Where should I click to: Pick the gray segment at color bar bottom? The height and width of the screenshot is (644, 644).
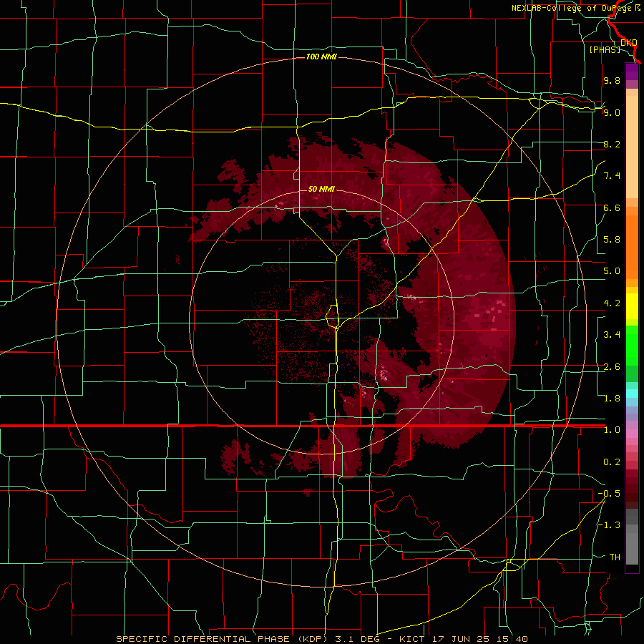pyautogui.click(x=632, y=548)
